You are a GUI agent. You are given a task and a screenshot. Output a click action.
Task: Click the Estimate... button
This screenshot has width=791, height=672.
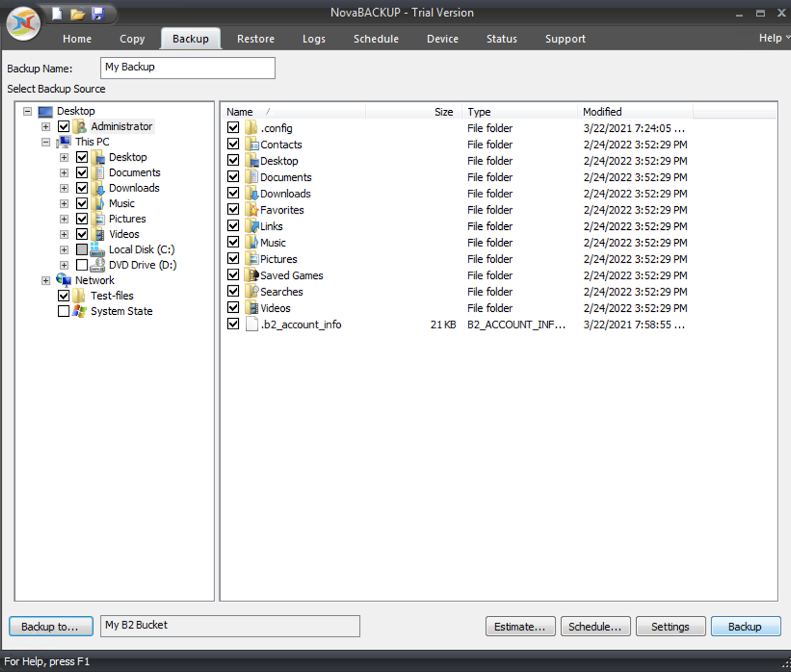coord(520,627)
